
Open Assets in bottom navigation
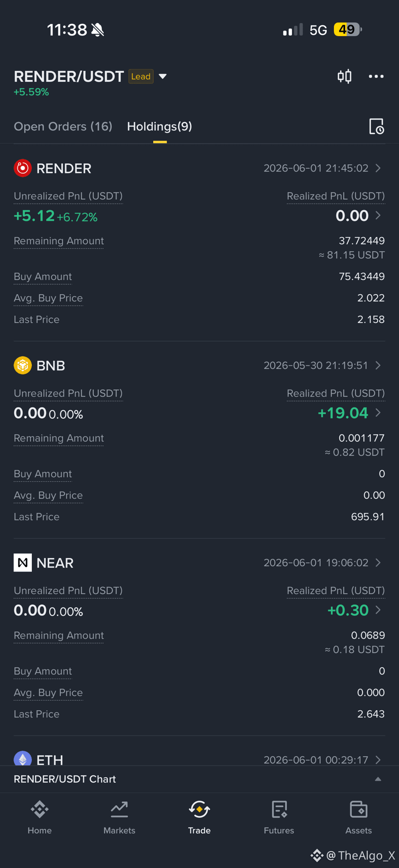point(359,817)
